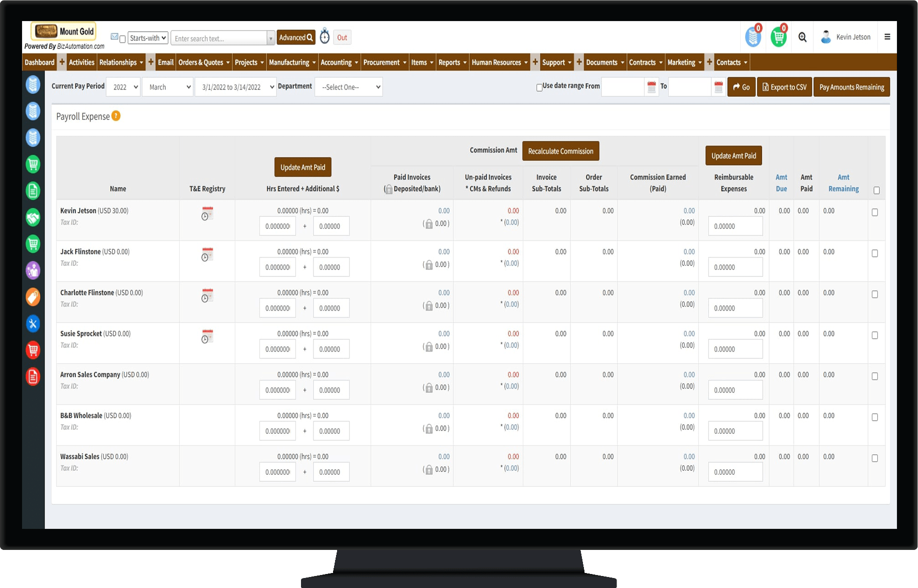Open the T&E Registry icon for Susie Sprocket
The height and width of the screenshot is (588, 918).
click(207, 337)
